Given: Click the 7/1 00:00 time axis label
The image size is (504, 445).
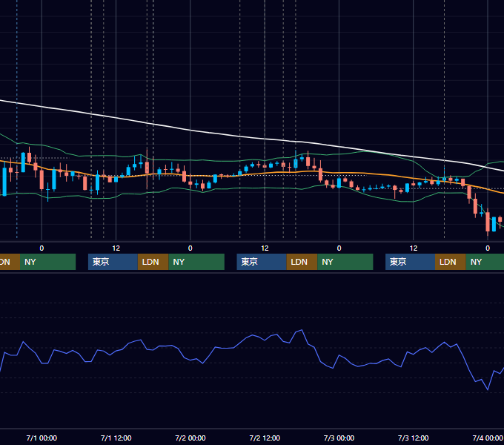Looking at the screenshot, I should tap(42, 438).
